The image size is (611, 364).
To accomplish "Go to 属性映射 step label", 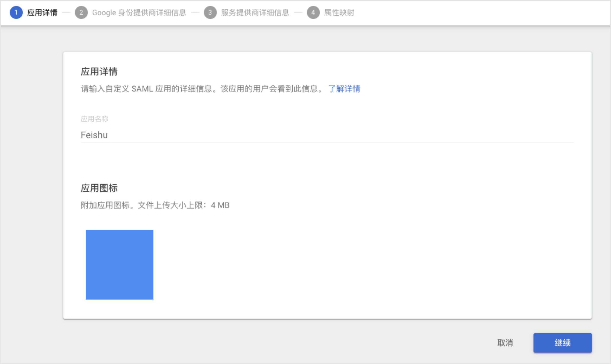I will (x=339, y=12).
